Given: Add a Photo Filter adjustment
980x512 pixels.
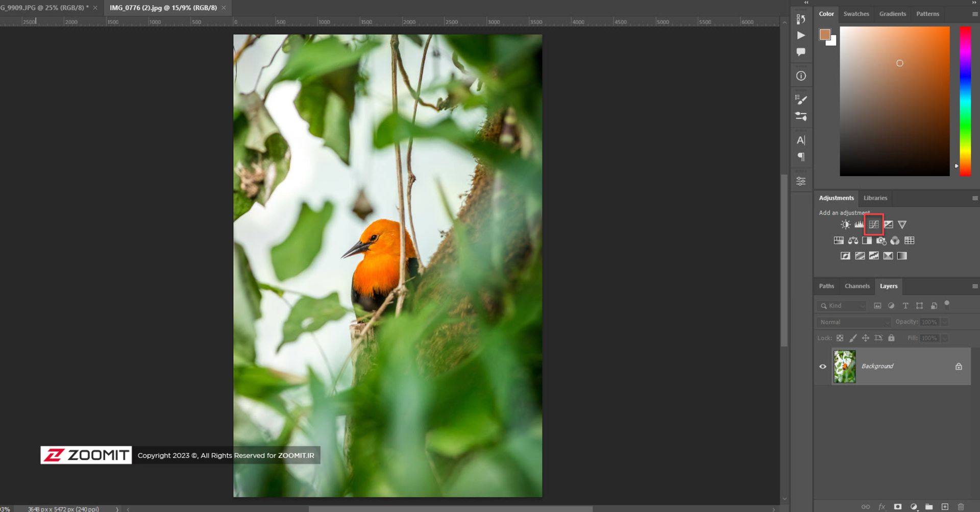Looking at the screenshot, I should [881, 240].
